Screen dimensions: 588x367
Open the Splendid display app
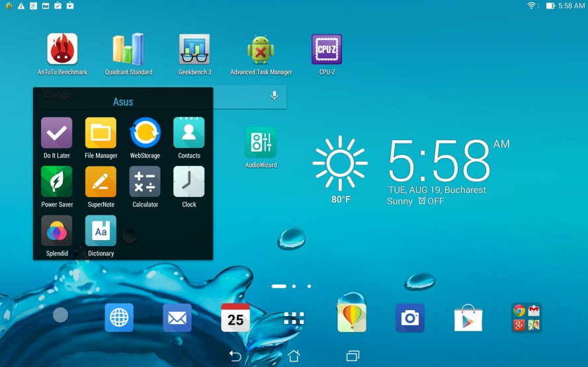57,231
